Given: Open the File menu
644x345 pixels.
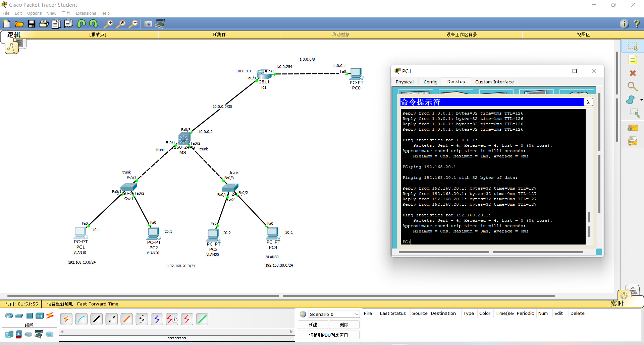Looking at the screenshot, I should (x=6, y=13).
